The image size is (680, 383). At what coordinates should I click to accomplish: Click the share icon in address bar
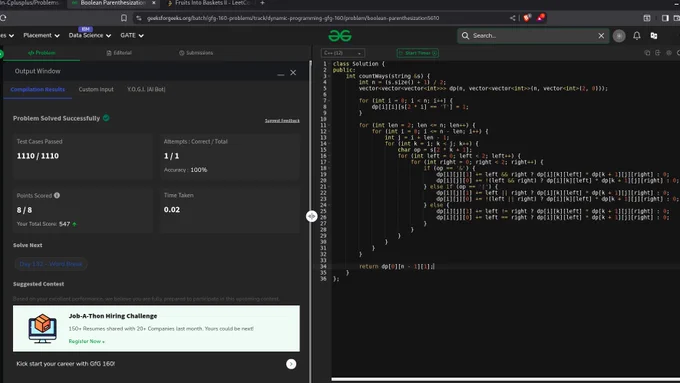coord(513,18)
